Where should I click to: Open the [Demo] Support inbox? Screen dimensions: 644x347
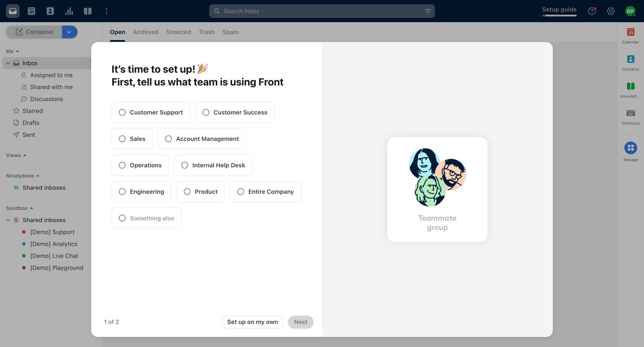tap(52, 232)
